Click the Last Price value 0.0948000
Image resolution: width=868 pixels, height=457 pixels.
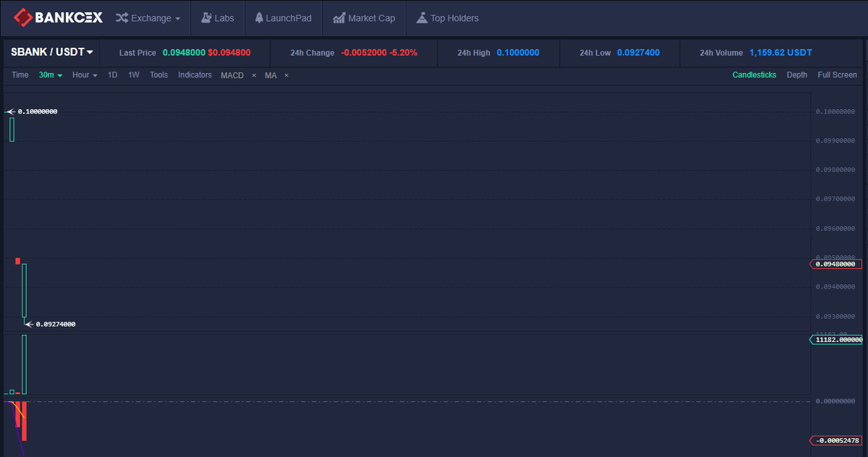184,53
